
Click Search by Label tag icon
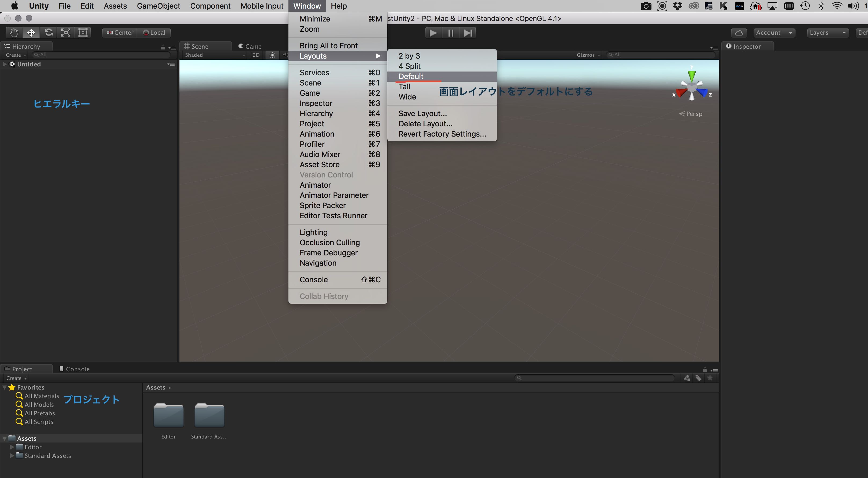pos(698,378)
